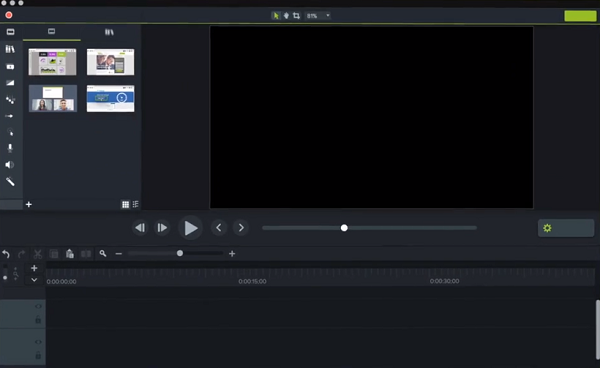Image resolution: width=600 pixels, height=368 pixels.
Task: Click the red Record button
Action: point(9,15)
